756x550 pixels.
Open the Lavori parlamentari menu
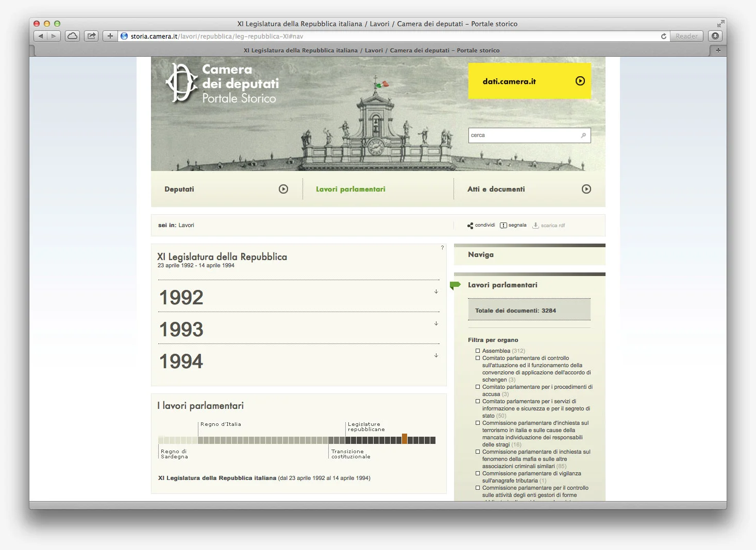tap(350, 190)
